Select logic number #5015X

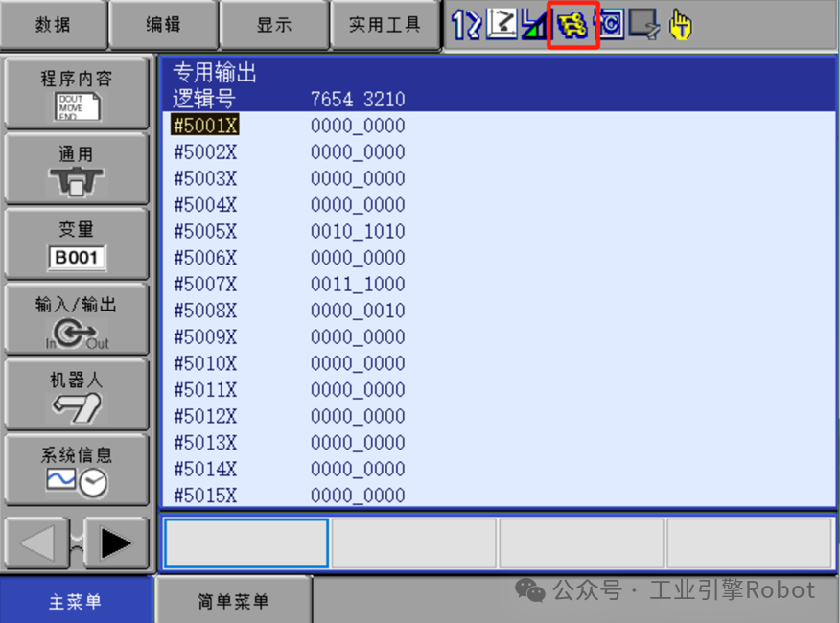click(205, 496)
